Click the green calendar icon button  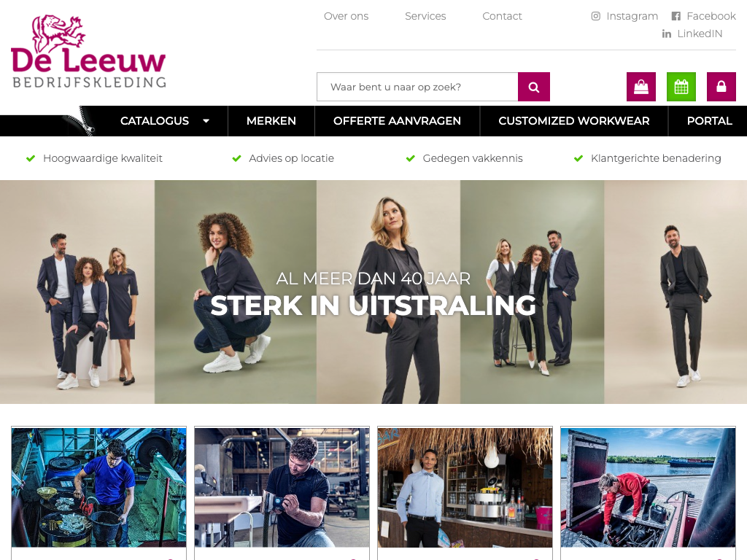[x=681, y=87]
